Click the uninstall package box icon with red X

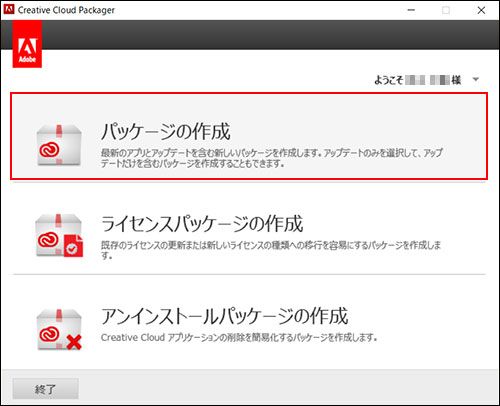[x=59, y=330]
